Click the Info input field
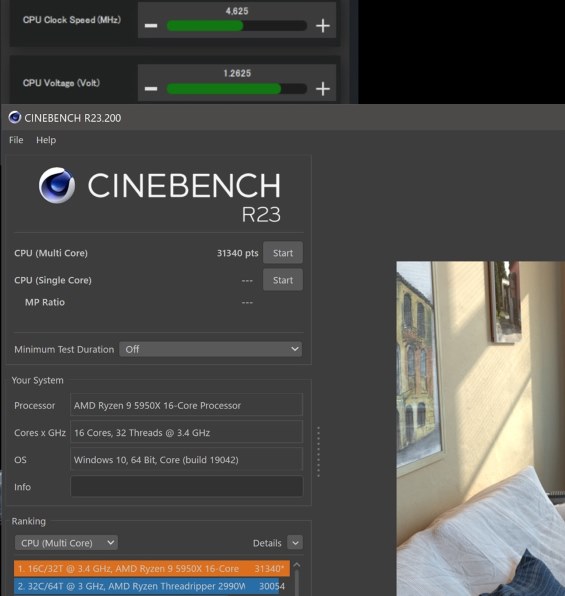Viewport: 565px width, 596px height. [x=187, y=487]
